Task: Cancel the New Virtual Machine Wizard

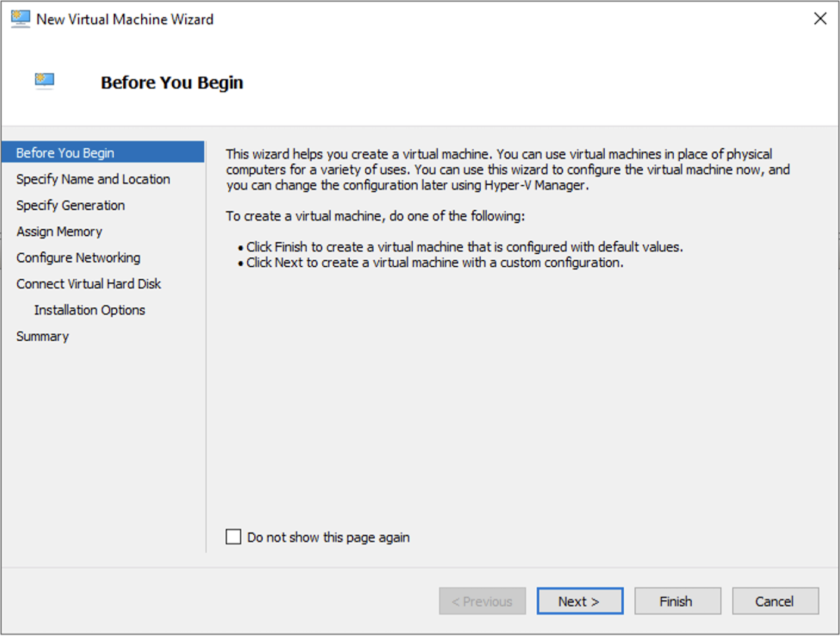Action: tap(774, 601)
